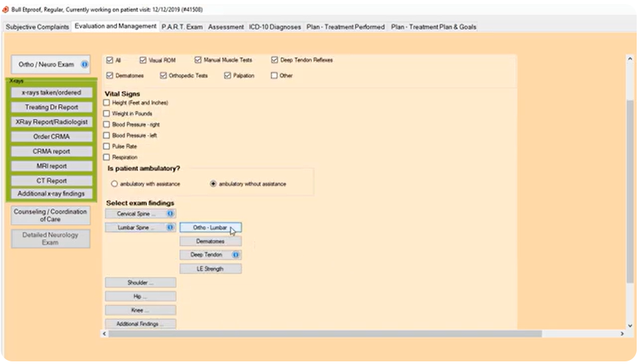
Task: Click info icon on Cervical Spine button
Action: click(x=170, y=214)
